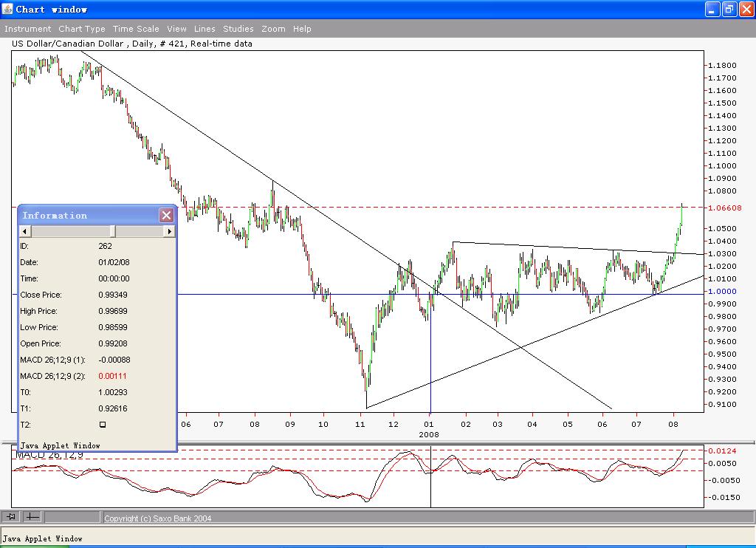The image size is (756, 548).
Task: Open the Studies menu
Action: coord(238,29)
